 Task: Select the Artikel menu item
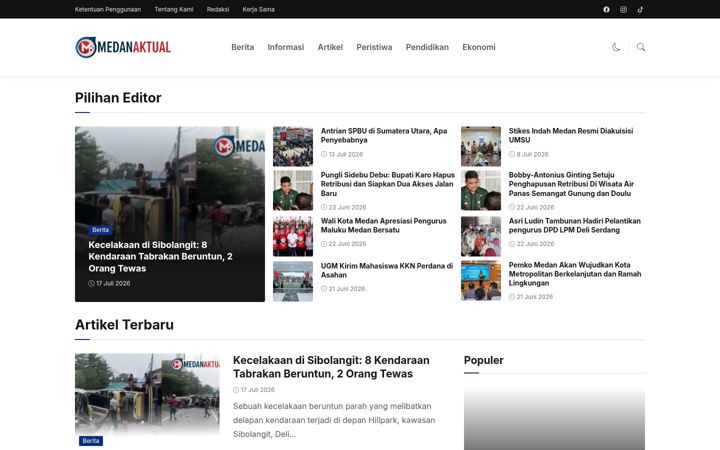(330, 47)
